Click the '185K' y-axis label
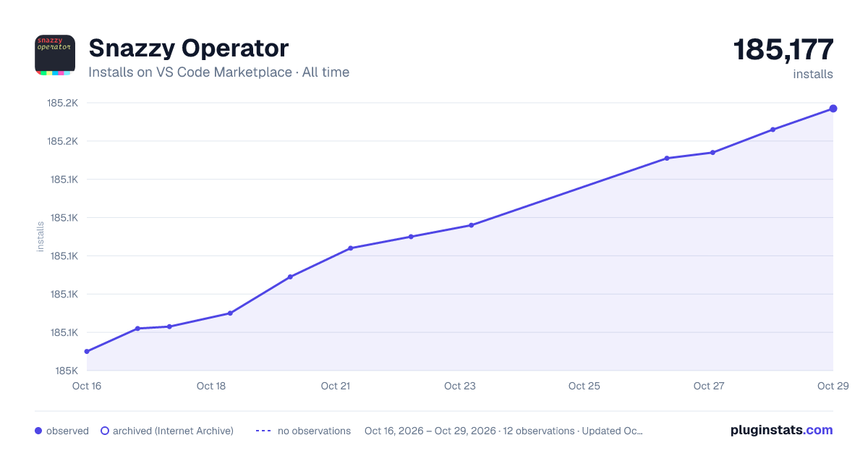The width and height of the screenshot is (868, 456). coord(66,371)
